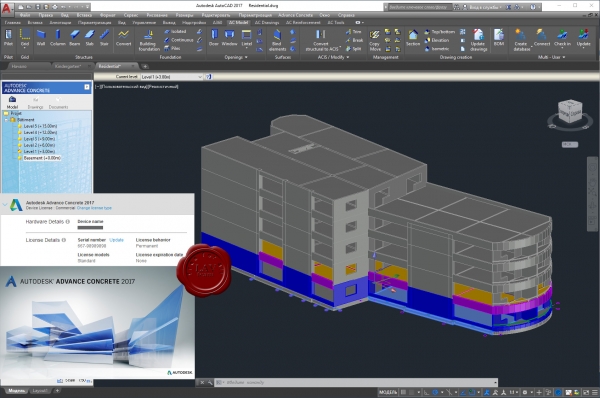Collapse the license info chevron
The width and height of the screenshot is (600, 398).
[5, 205]
